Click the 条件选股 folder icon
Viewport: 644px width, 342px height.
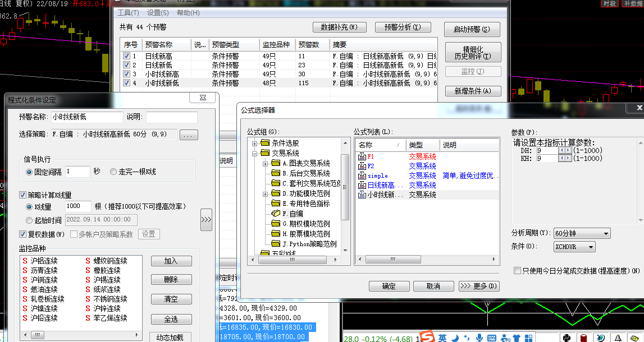pyautogui.click(x=266, y=143)
